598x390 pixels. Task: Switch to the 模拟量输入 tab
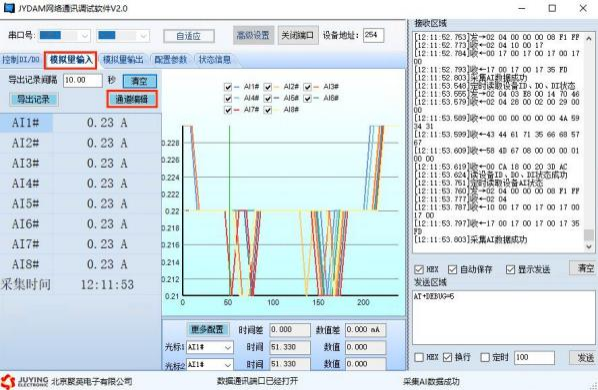[71, 60]
